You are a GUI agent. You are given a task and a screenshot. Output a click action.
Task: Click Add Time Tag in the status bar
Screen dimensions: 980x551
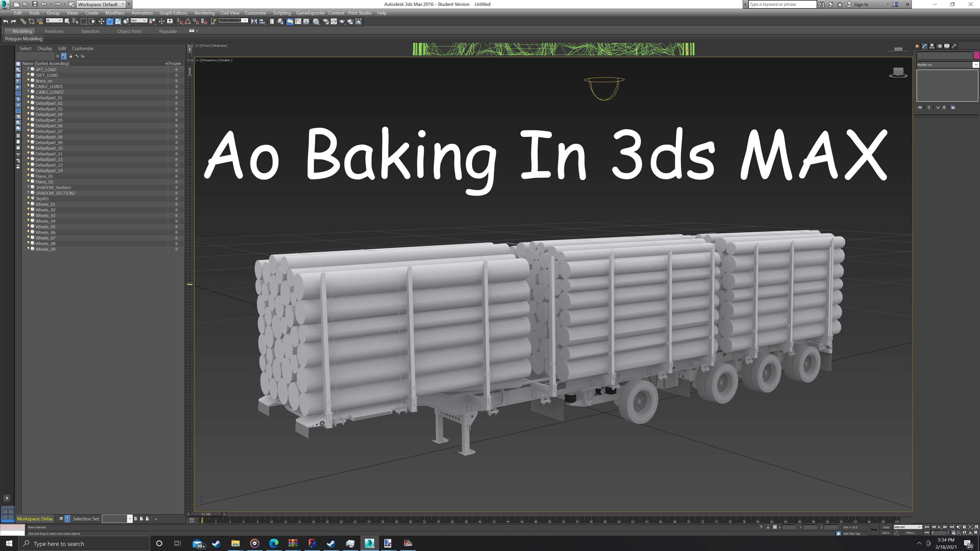[x=851, y=533]
